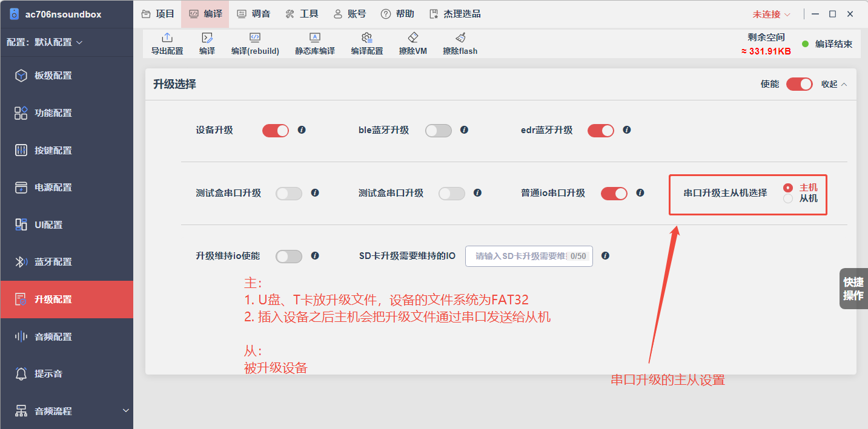
Task: Open the 项目 menu
Action: click(157, 14)
